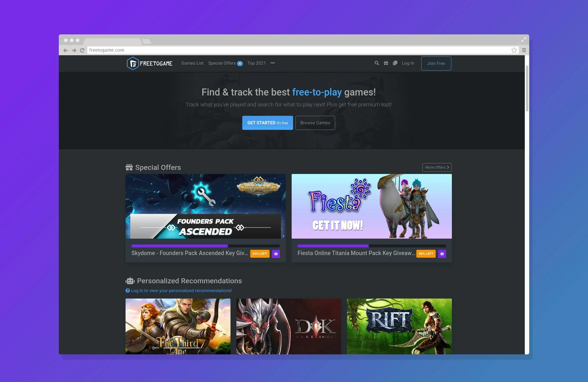This screenshot has height=382, width=588.
Task: Click Fiesta offer progress bar
Action: 372,246
